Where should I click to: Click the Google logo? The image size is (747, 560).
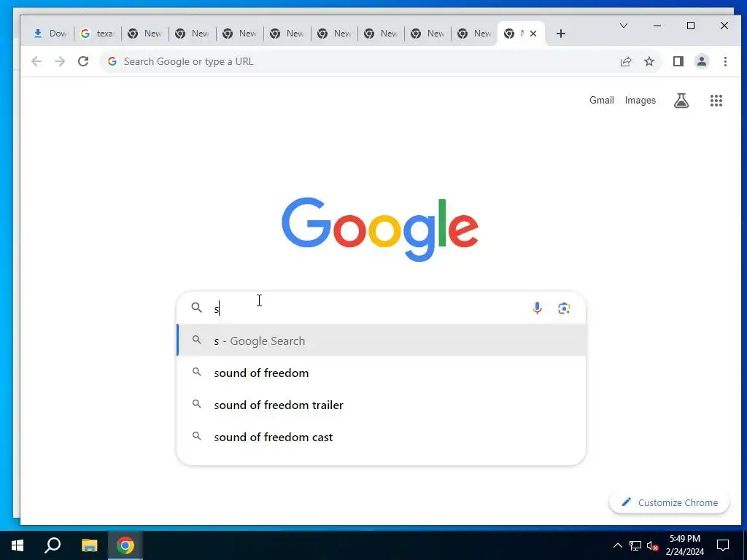379,229
